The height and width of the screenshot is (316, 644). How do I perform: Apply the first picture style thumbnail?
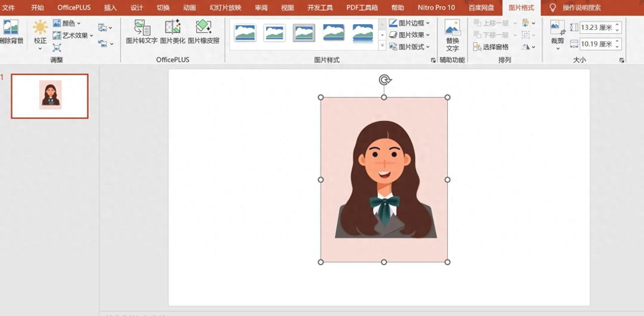(x=245, y=33)
